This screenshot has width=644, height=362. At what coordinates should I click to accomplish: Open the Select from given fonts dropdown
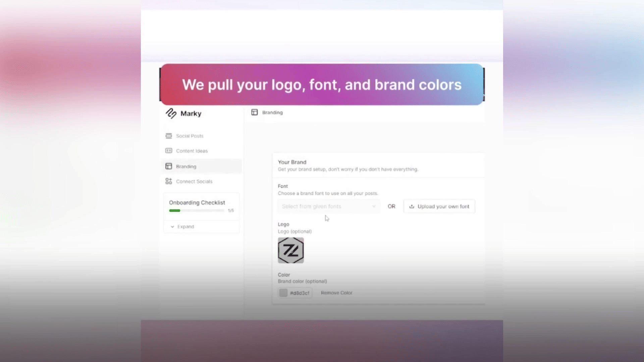click(329, 206)
